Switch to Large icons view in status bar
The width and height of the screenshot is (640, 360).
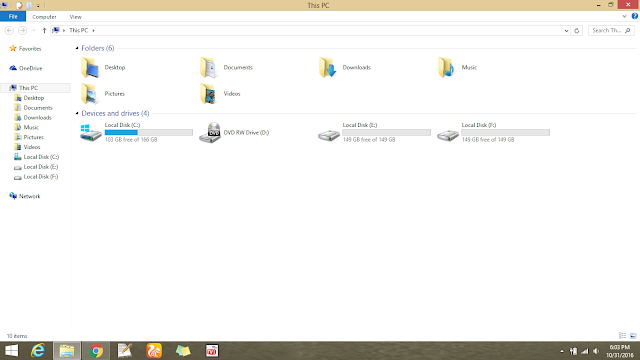633,336
